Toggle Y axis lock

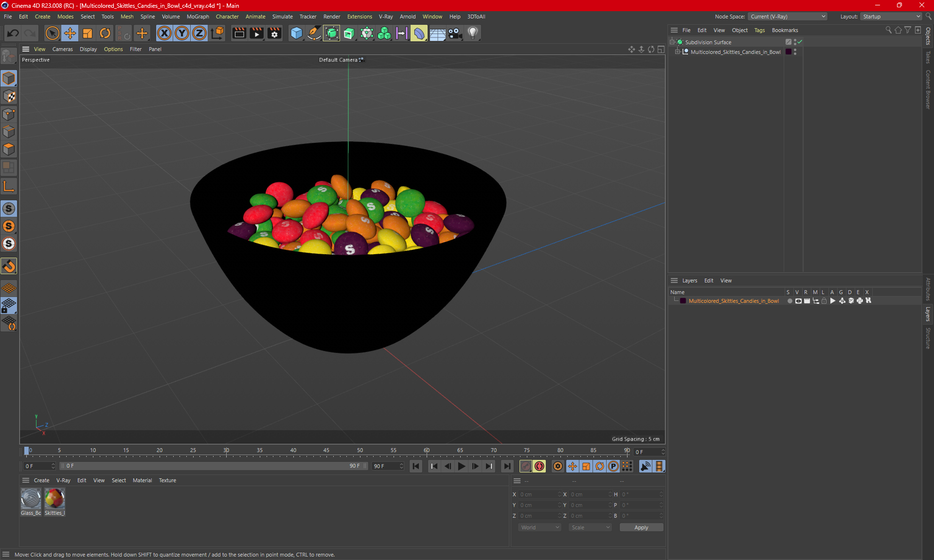182,33
